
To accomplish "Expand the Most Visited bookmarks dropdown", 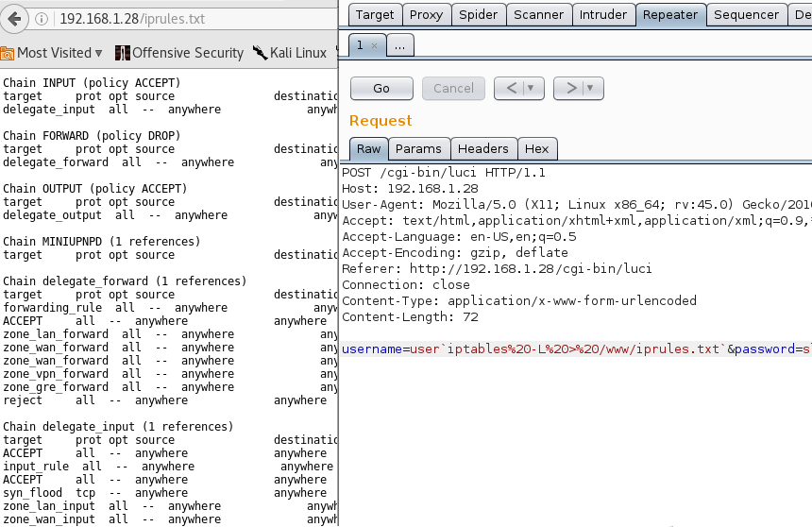I will click(99, 53).
